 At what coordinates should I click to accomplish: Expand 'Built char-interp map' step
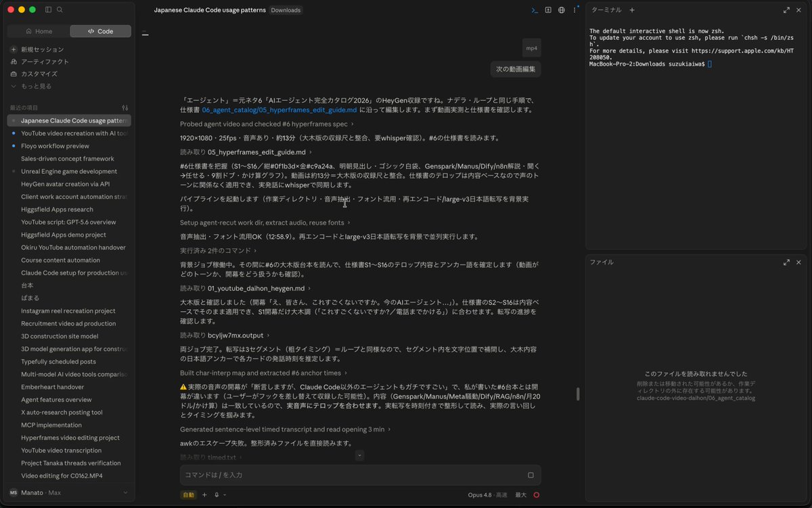pos(264,373)
